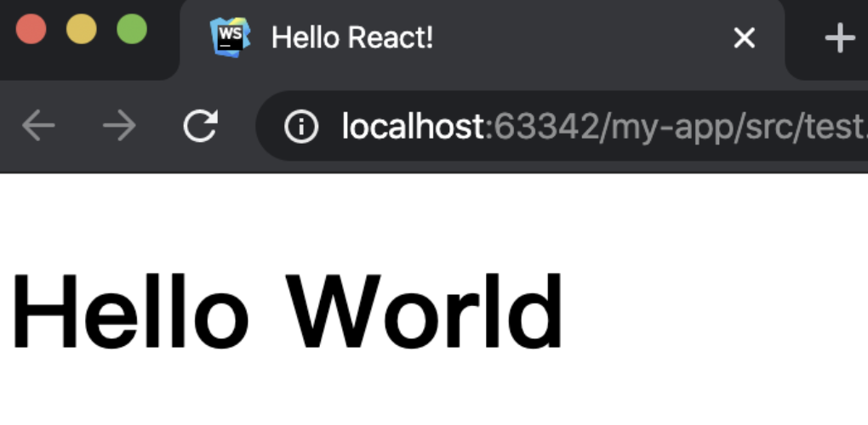
Task: Click the reload page icon
Action: (200, 126)
